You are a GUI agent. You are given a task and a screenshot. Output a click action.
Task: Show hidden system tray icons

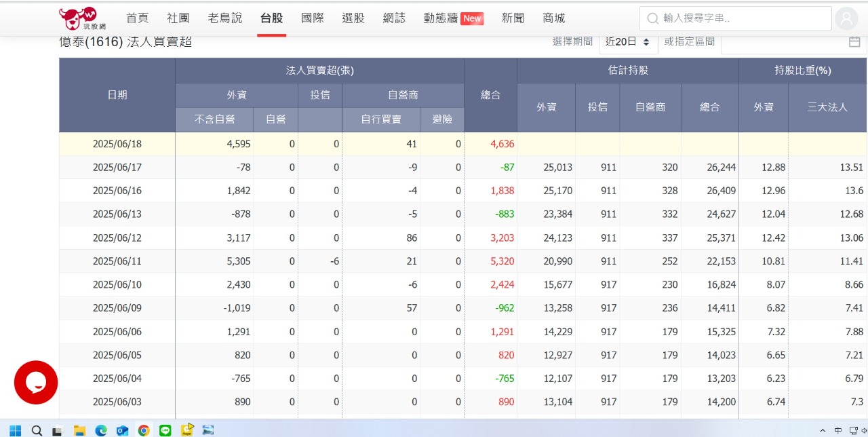coord(823,430)
